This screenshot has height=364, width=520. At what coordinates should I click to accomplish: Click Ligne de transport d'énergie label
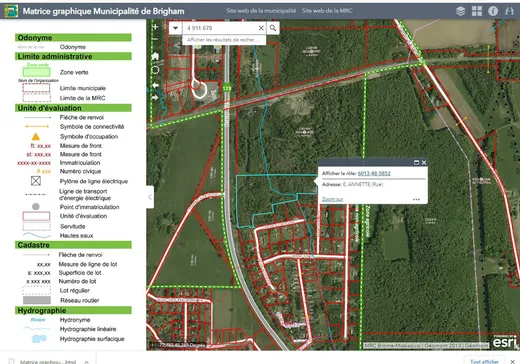tap(85, 195)
